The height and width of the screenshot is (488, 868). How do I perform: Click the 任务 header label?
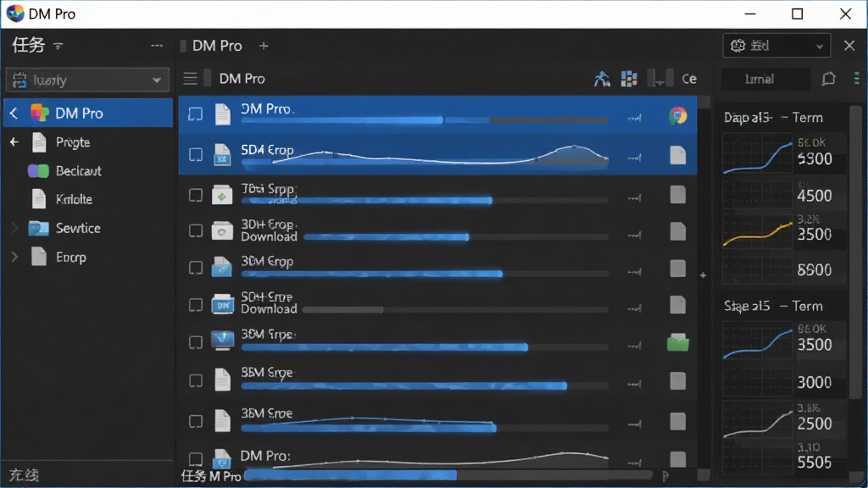pyautogui.click(x=28, y=46)
